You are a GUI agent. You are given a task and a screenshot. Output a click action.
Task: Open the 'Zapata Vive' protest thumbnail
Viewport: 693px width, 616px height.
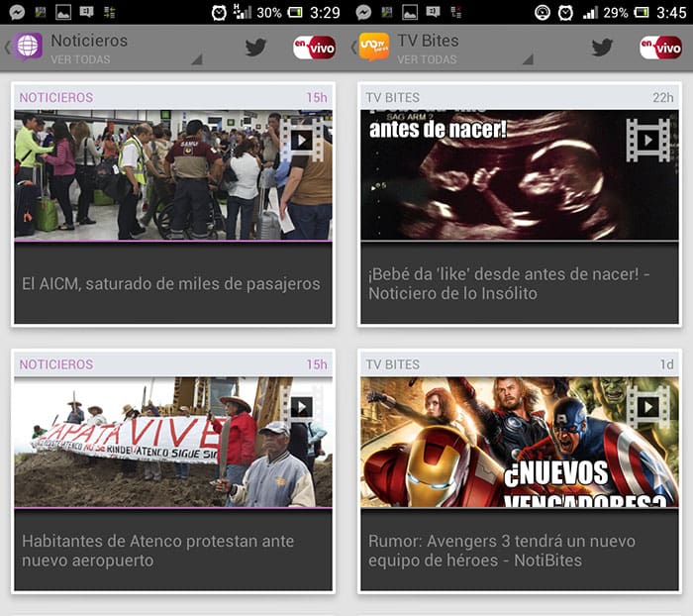(173, 442)
